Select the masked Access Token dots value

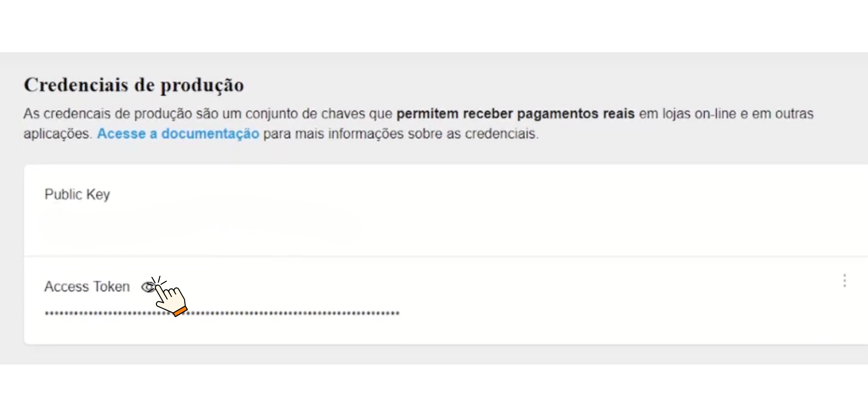[222, 313]
